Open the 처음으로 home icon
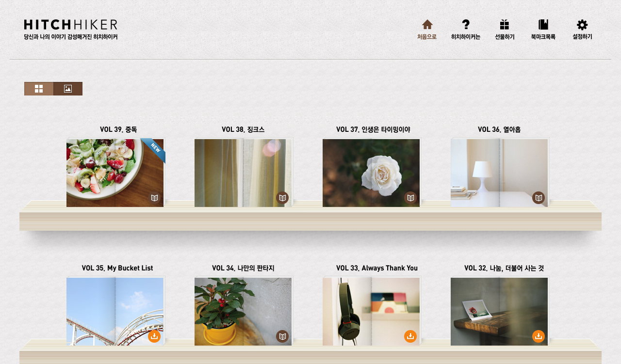621x364 pixels. coord(427,25)
